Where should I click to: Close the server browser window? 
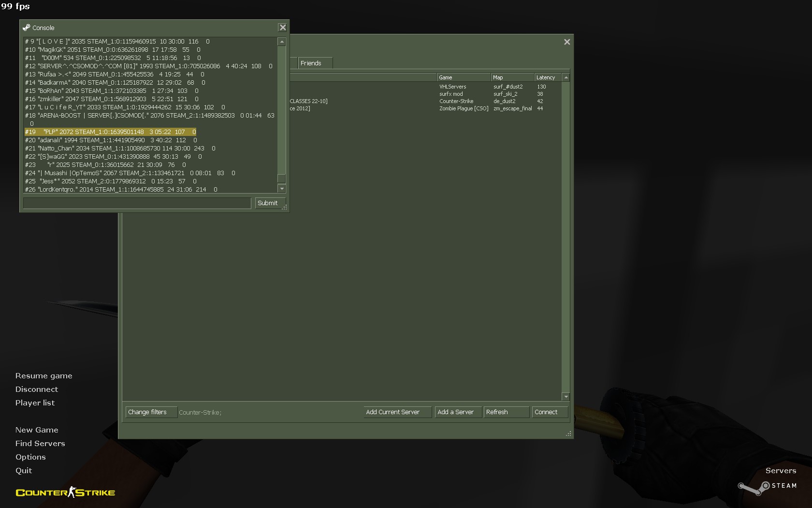(x=567, y=42)
